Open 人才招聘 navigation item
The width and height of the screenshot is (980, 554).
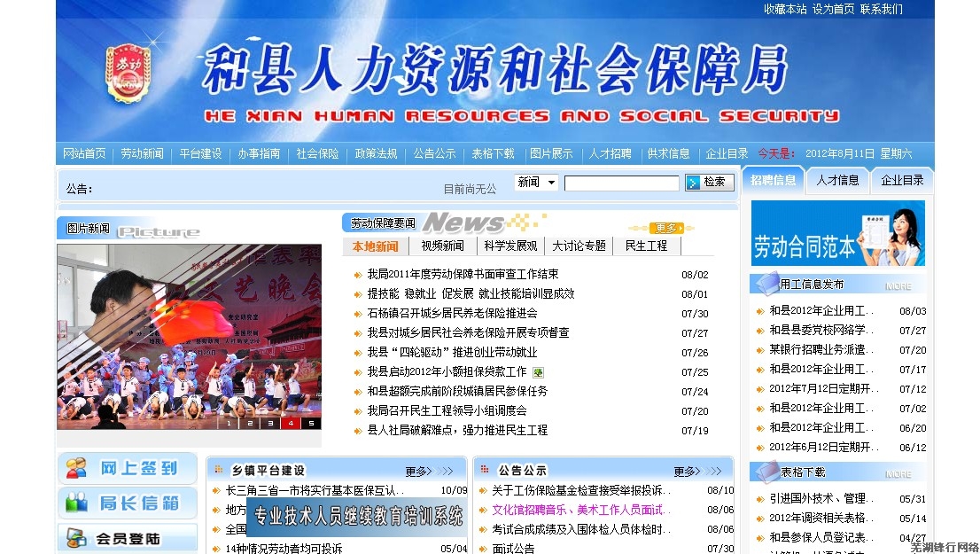pos(610,154)
